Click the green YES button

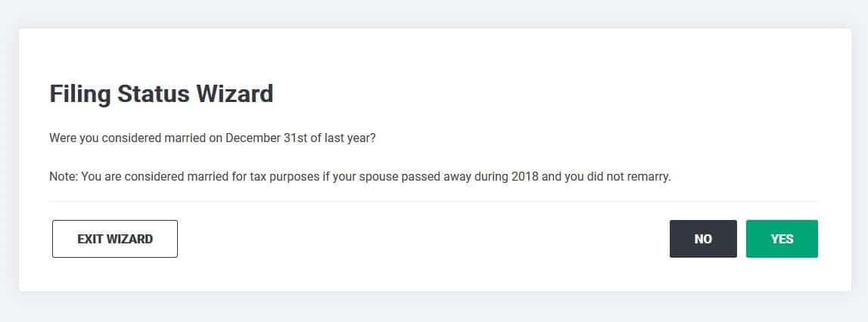[x=782, y=239]
